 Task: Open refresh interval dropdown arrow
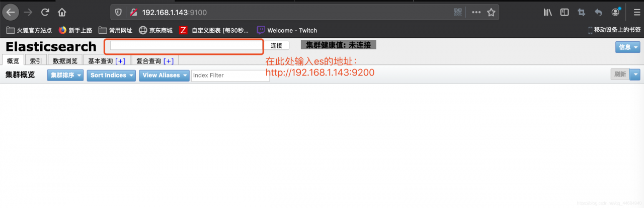pos(635,75)
